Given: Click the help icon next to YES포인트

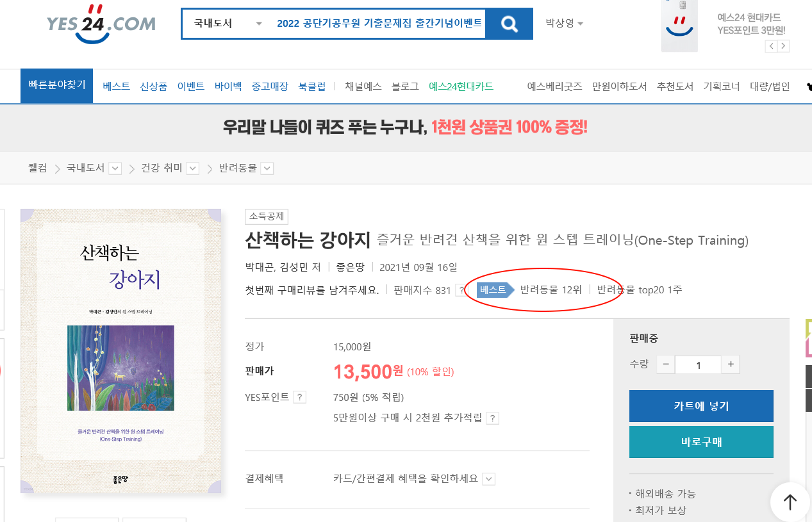Looking at the screenshot, I should coord(299,397).
